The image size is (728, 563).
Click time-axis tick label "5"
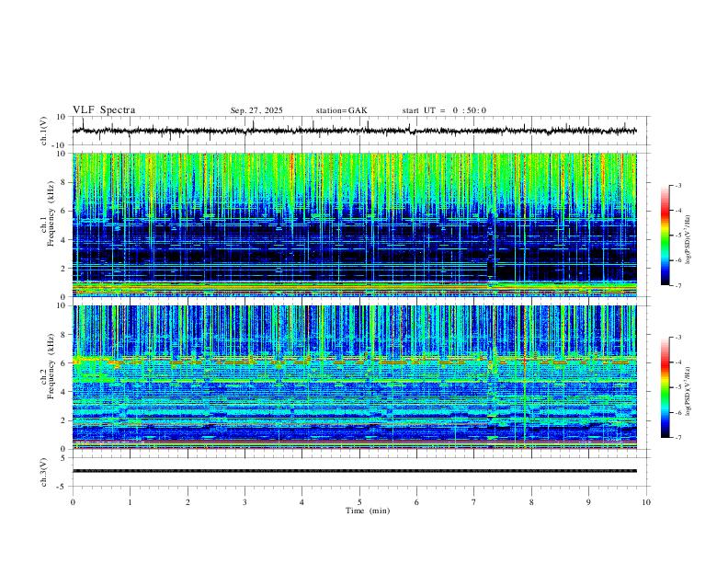(359, 502)
